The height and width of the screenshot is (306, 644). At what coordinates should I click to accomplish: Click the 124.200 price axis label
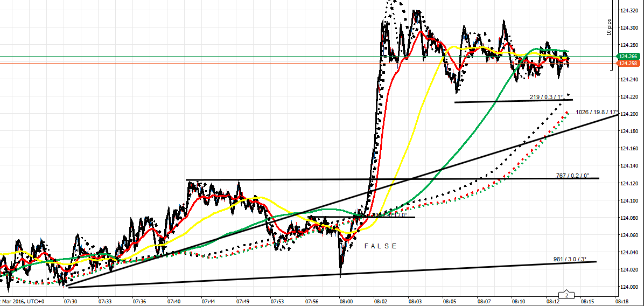[629, 114]
